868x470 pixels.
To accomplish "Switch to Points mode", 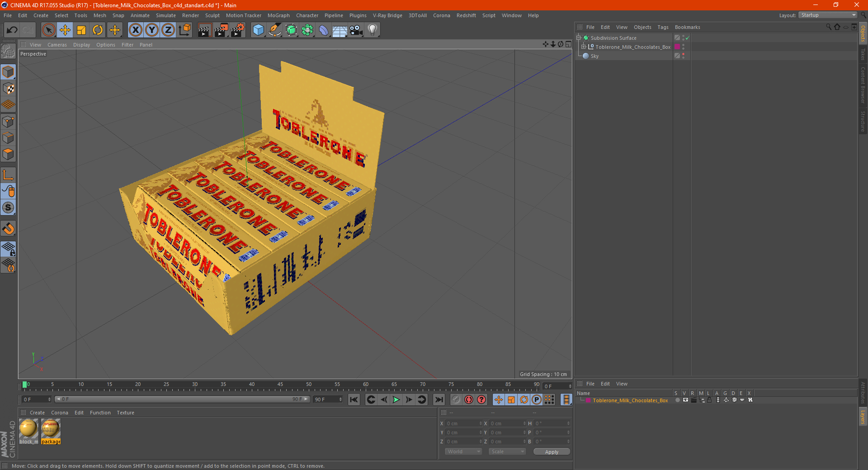I will [9, 122].
